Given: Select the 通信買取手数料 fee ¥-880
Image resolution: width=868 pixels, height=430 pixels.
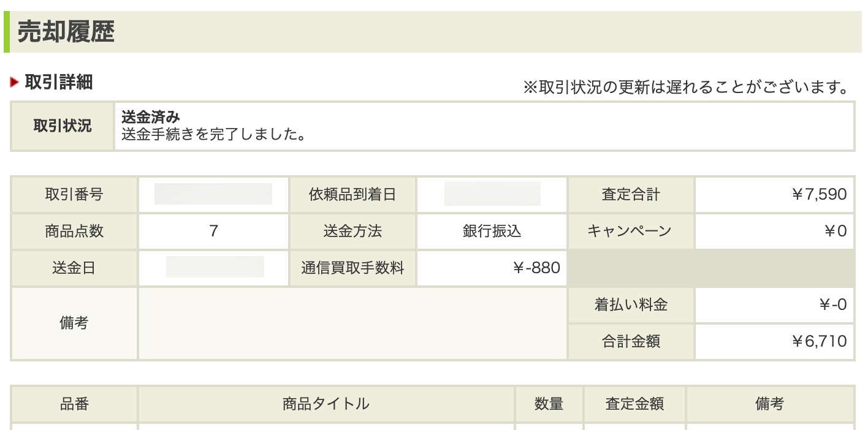Looking at the screenshot, I should 536,268.
